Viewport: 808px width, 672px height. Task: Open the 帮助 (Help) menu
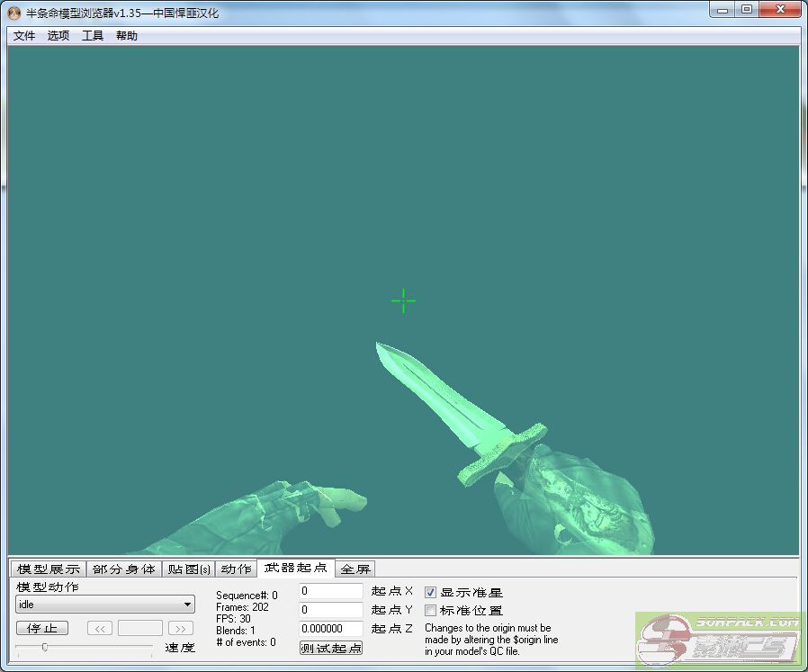point(127,36)
